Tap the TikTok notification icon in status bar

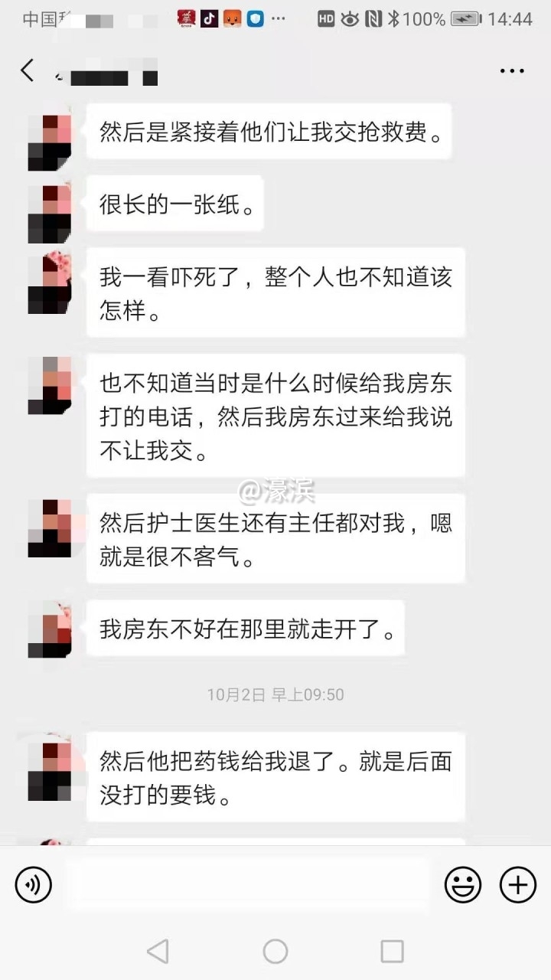point(209,18)
